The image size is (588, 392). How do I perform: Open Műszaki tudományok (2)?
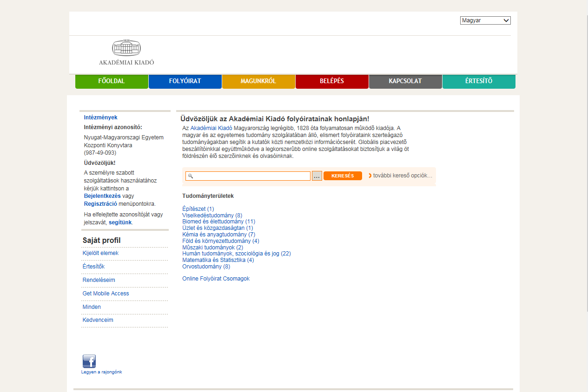click(x=212, y=248)
